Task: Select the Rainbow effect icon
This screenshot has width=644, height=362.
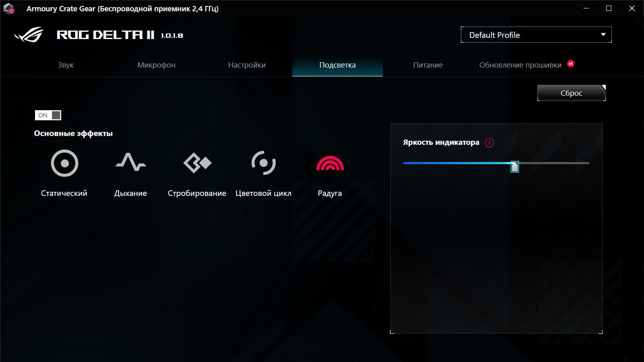Action: pos(330,163)
